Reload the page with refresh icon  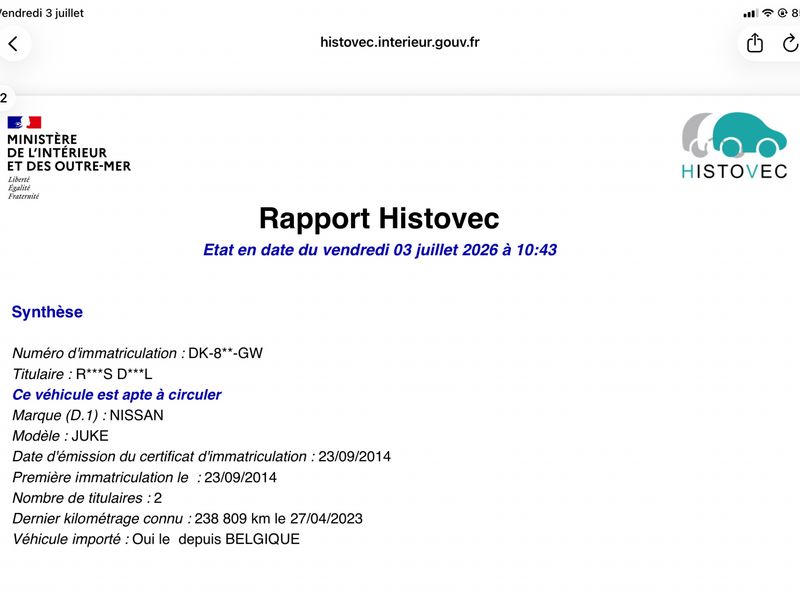pos(790,43)
